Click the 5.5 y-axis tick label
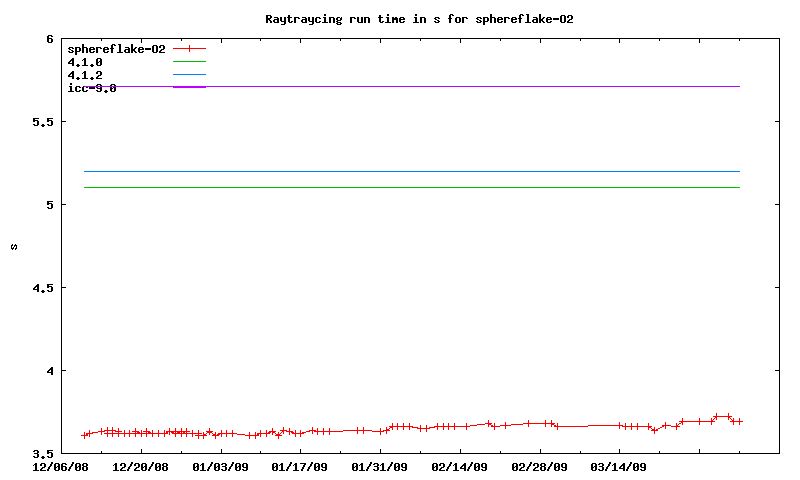The width and height of the screenshot is (800, 480). click(x=43, y=122)
